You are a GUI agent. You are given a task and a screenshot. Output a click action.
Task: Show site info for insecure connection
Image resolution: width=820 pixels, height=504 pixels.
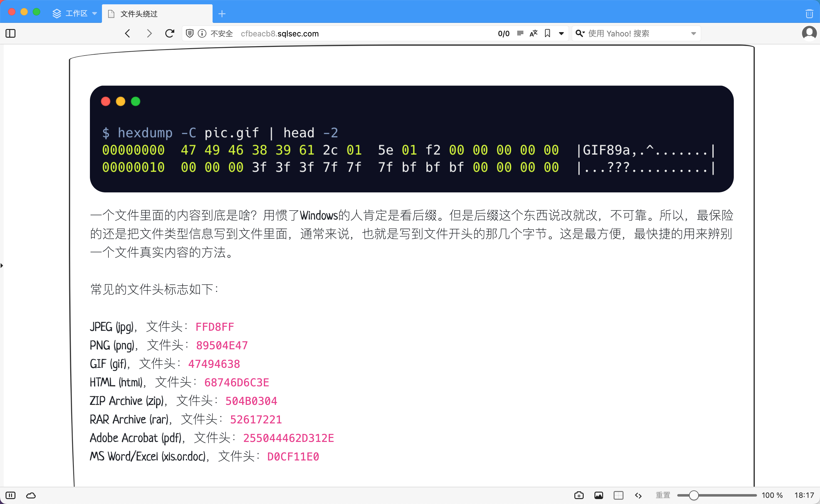coord(202,33)
